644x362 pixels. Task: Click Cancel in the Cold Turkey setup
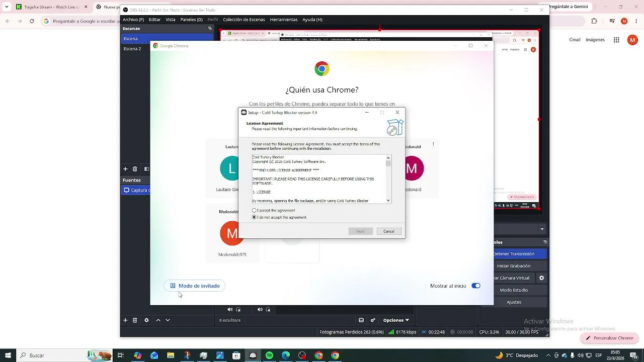389,231
